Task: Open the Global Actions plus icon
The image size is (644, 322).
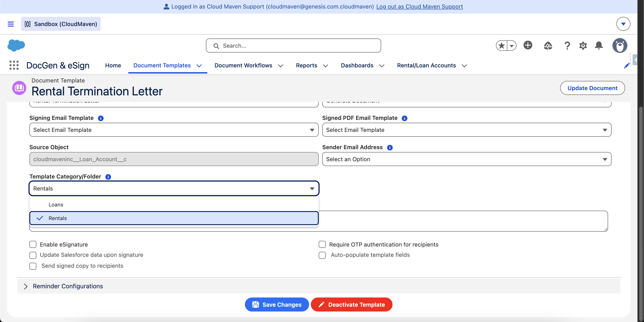Action: click(x=528, y=45)
